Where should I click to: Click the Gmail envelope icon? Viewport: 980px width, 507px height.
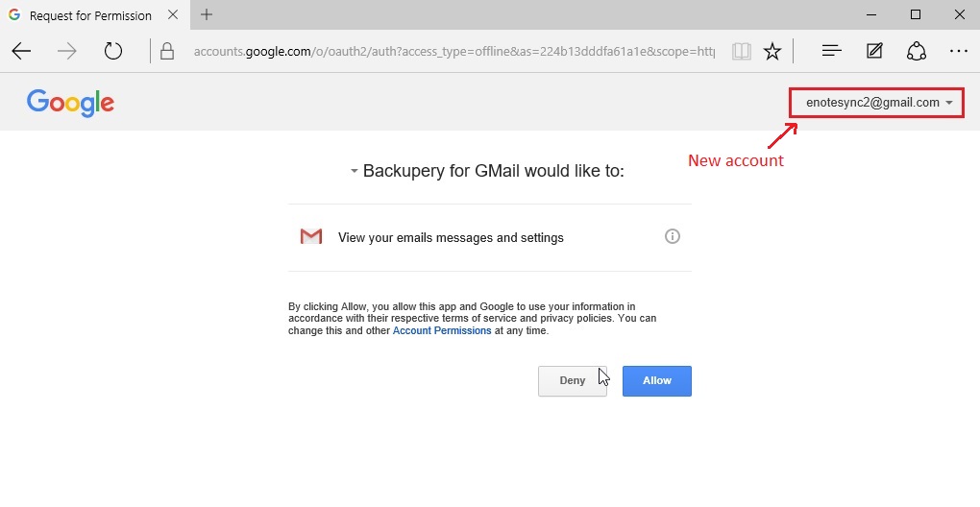pos(311,236)
